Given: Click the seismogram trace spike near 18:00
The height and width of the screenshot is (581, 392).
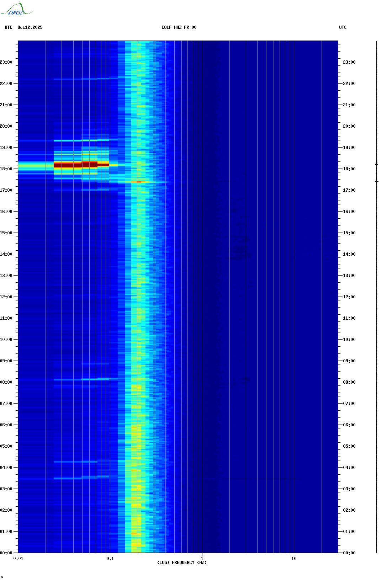Looking at the screenshot, I should click(x=376, y=164).
